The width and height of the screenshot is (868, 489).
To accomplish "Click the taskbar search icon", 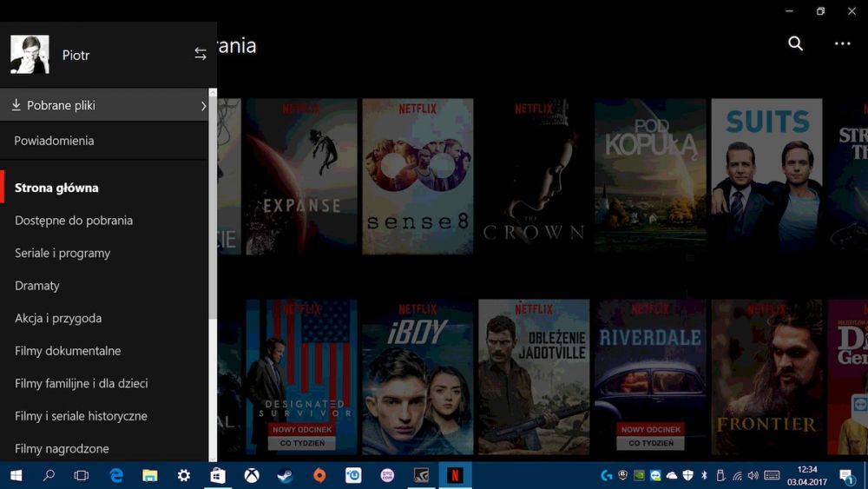I will coord(49,475).
